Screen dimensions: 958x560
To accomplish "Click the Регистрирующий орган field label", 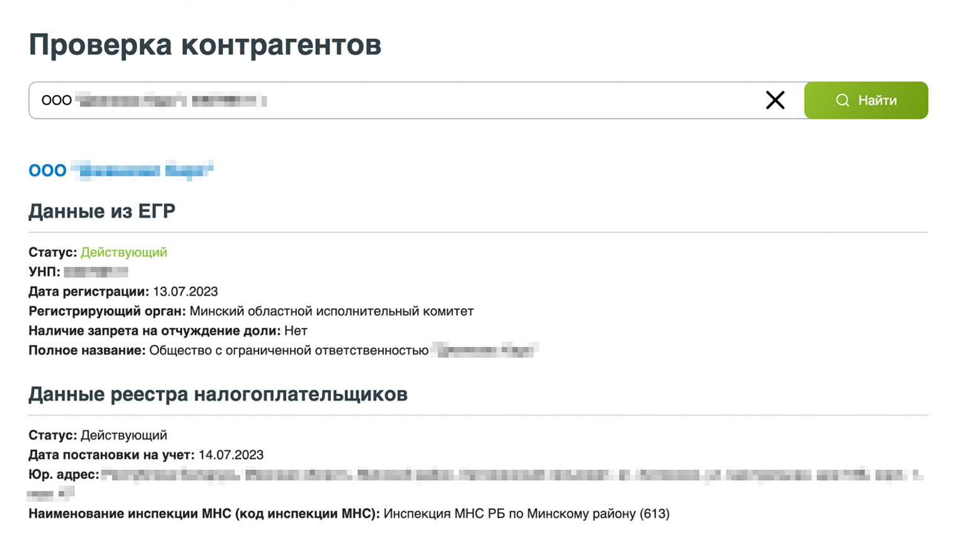I will (106, 311).
